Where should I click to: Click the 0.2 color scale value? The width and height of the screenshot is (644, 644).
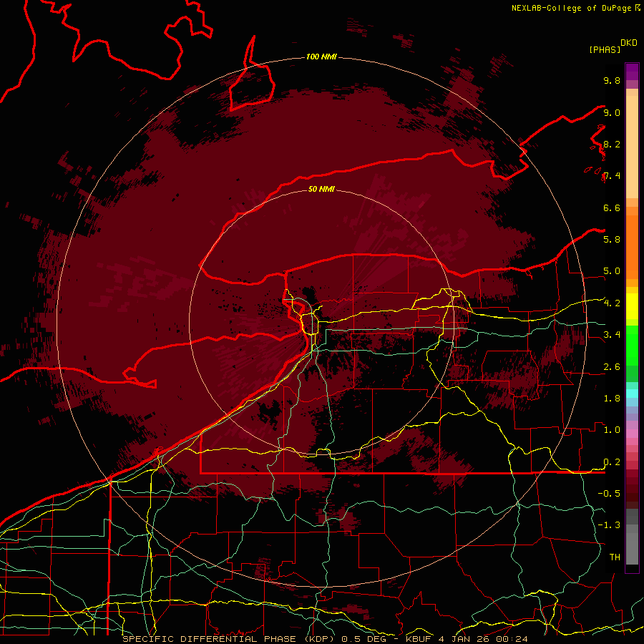[612, 462]
